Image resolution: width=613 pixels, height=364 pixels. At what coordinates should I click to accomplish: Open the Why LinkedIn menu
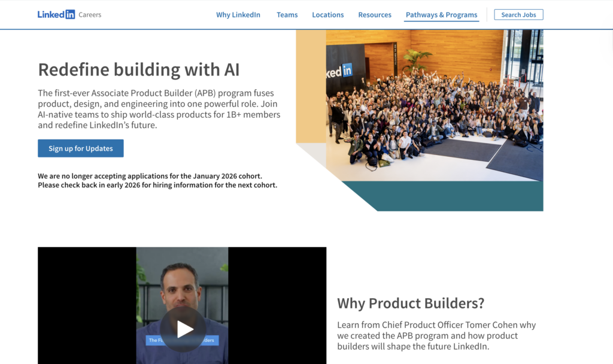click(238, 15)
